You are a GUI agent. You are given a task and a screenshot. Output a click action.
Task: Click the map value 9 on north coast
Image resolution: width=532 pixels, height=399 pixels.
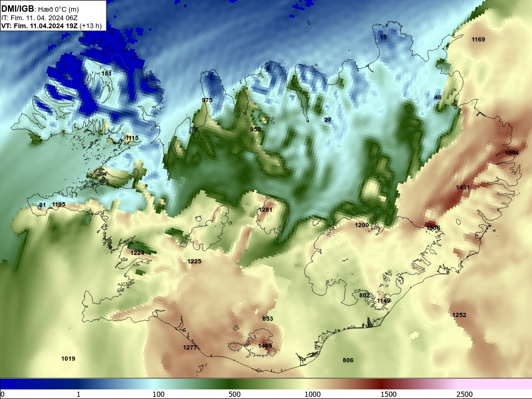click(268, 69)
